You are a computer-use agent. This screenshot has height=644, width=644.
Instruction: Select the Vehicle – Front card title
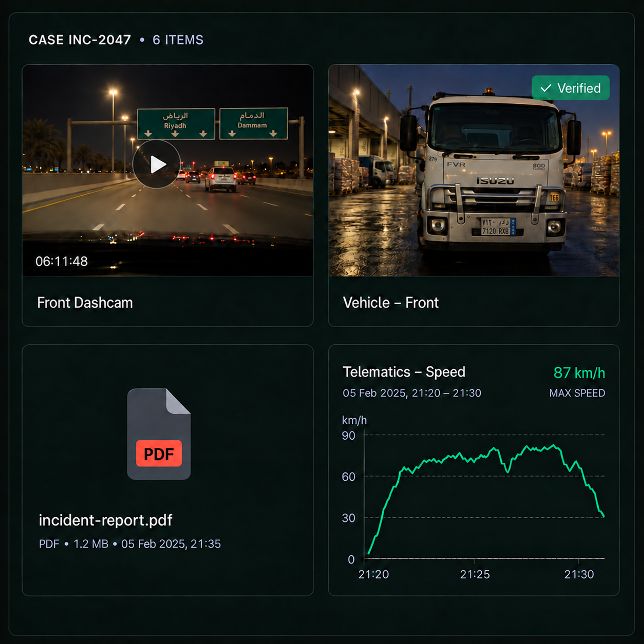point(391,303)
